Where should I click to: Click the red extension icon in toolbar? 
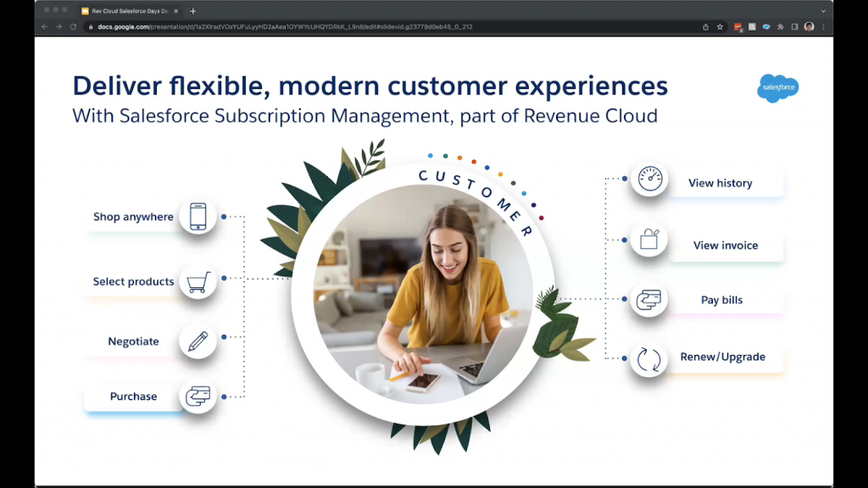[737, 26]
